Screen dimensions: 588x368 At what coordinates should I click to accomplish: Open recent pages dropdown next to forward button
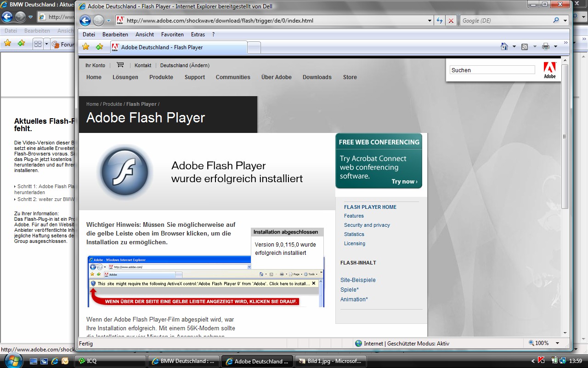point(109,21)
